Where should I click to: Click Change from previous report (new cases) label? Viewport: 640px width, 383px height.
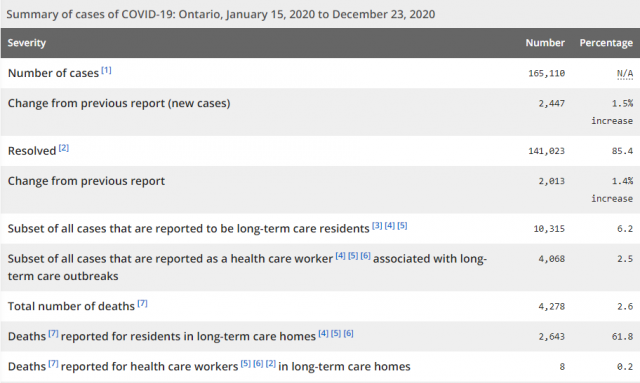[119, 103]
